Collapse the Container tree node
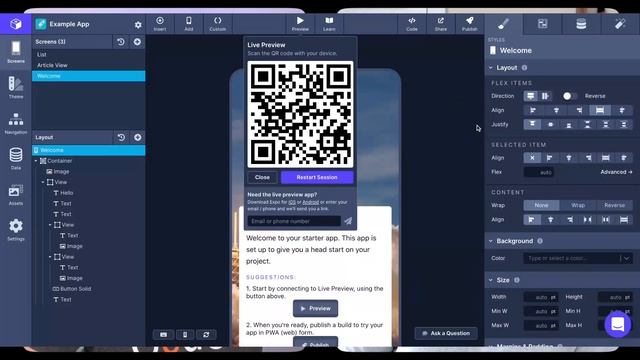 (x=36, y=161)
